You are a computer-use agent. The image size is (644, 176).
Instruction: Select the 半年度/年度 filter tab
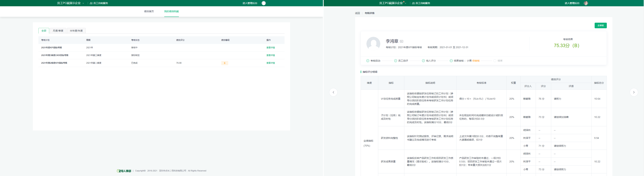pos(76,31)
